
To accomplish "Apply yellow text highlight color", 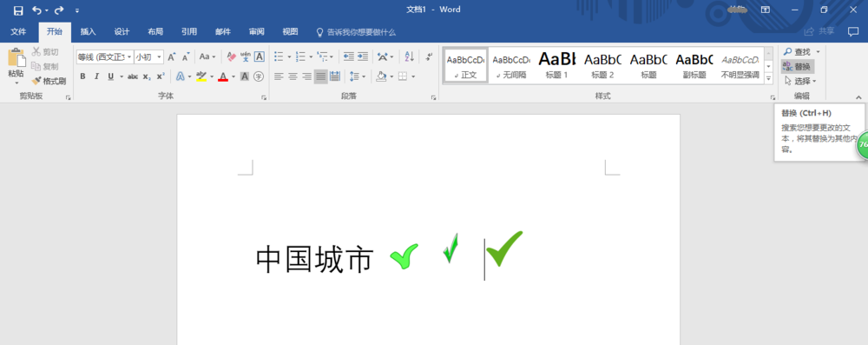I will (201, 76).
